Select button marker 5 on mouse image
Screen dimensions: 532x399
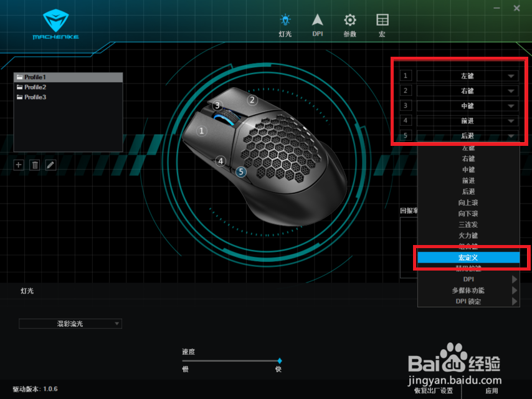(241, 172)
